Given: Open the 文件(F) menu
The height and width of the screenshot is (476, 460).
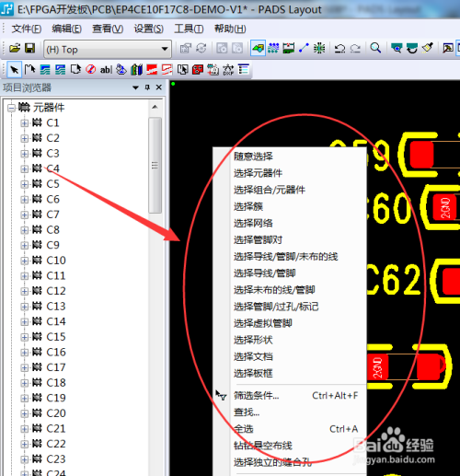Looking at the screenshot, I should [x=27, y=29].
